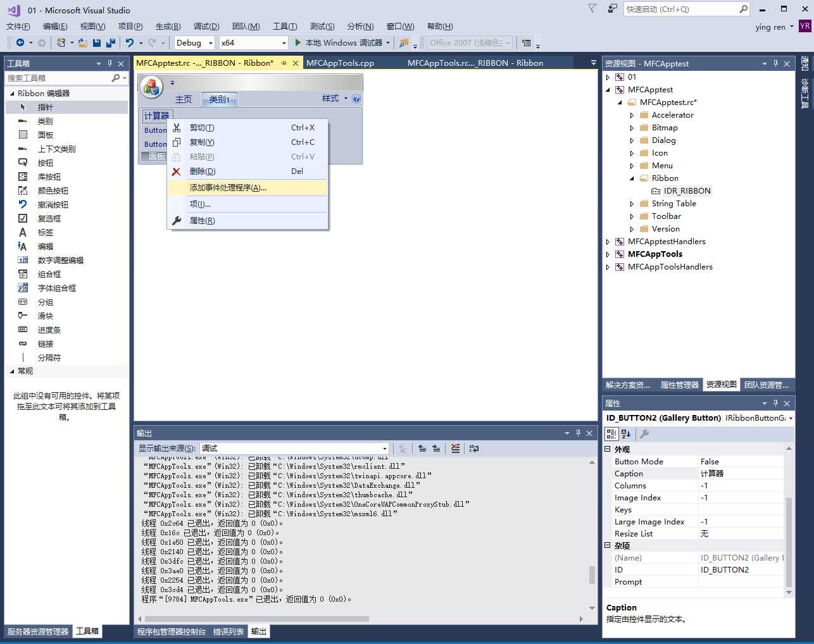Open the output source 调试 dropdown
Viewport: 814px width, 644px height.
294,448
